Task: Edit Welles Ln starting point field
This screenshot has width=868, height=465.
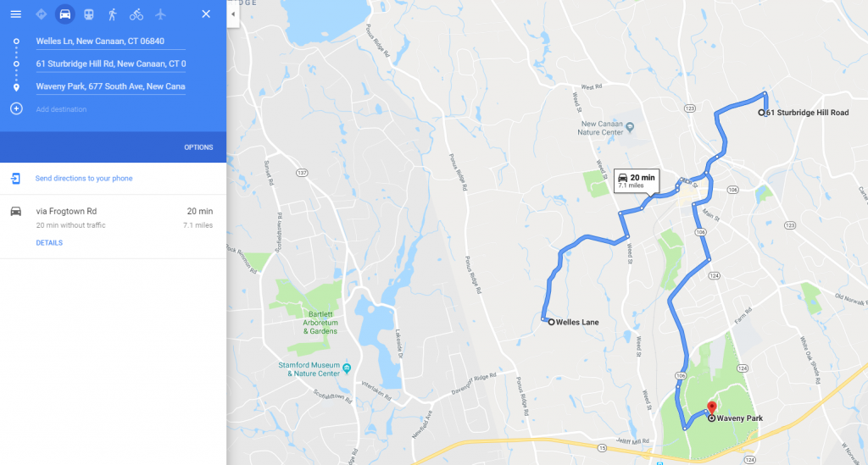Action: (111, 42)
